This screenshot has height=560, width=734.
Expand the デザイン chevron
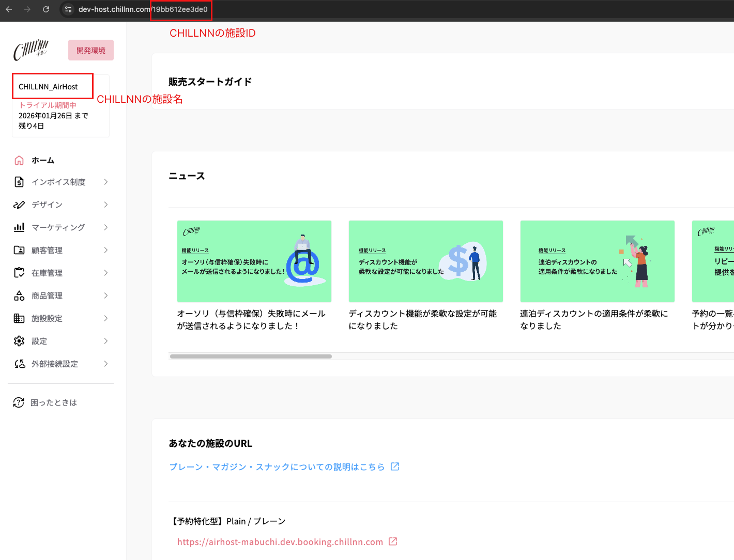click(x=106, y=205)
